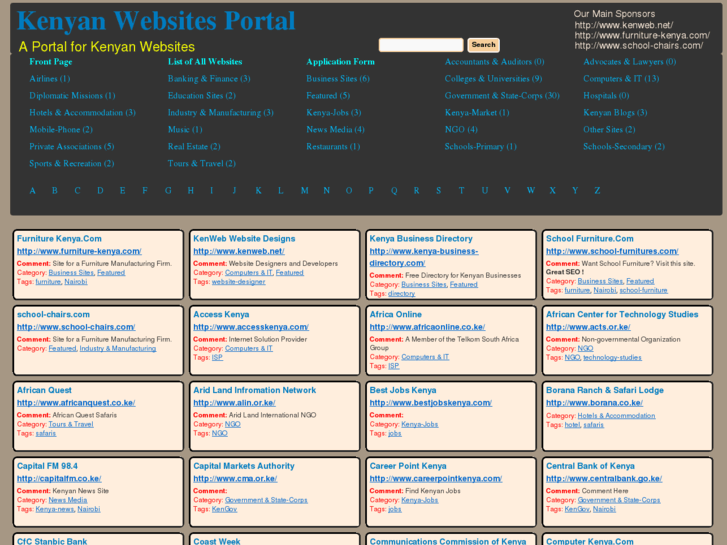Image resolution: width=727 pixels, height=545 pixels.
Task: Visit the school-furnitures.com URL
Action: pyautogui.click(x=612, y=251)
